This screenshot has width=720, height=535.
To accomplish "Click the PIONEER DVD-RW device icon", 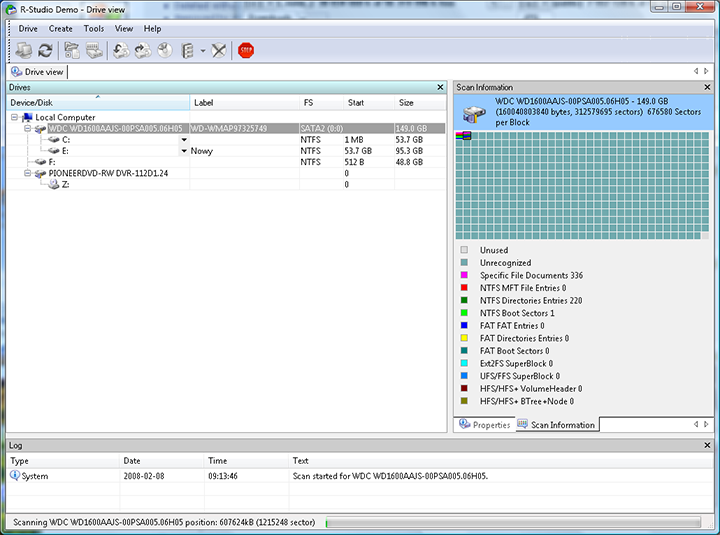I will point(40,174).
